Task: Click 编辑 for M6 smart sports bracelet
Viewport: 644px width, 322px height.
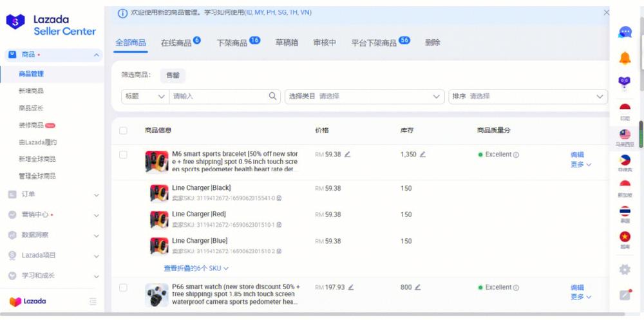Action: [577, 155]
